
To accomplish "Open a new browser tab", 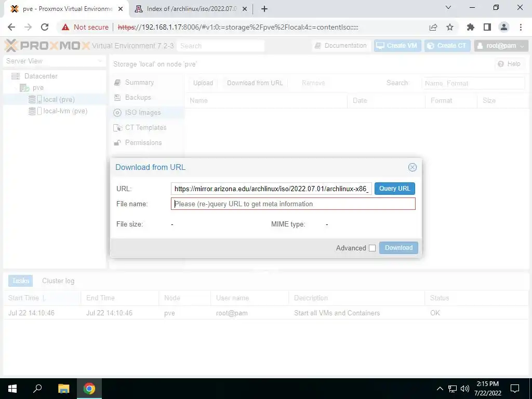I will (x=264, y=9).
